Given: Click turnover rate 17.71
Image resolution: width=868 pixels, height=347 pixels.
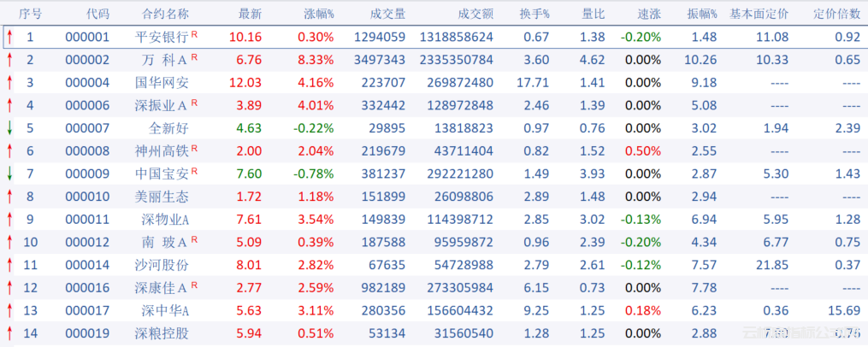Looking at the screenshot, I should pos(534,83).
